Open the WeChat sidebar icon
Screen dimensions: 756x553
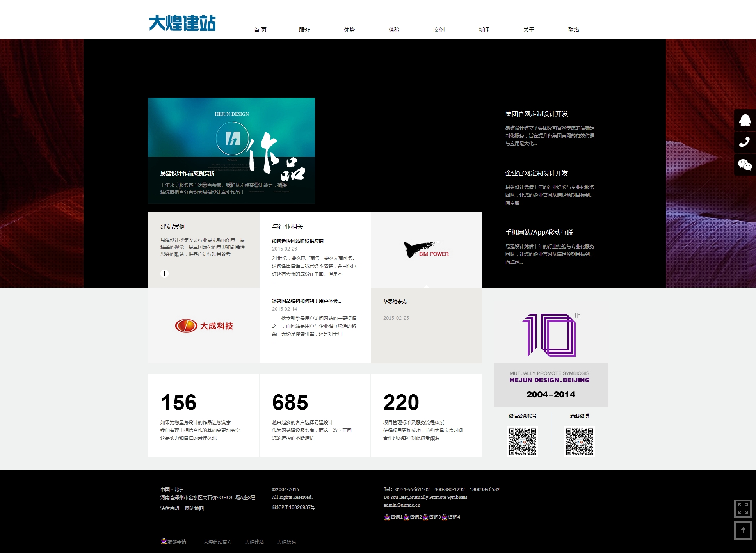(x=745, y=165)
